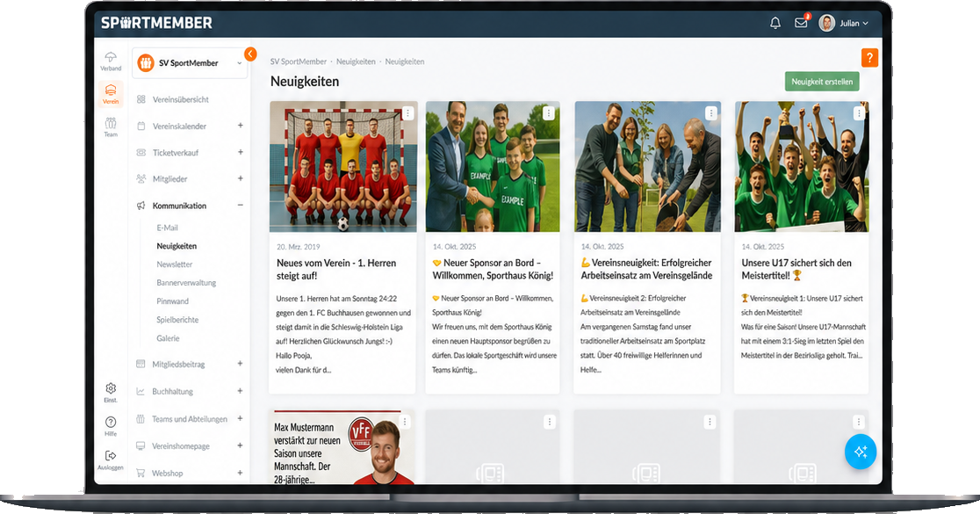
Task: Collapse Kommunikation with minus icon
Action: (240, 205)
